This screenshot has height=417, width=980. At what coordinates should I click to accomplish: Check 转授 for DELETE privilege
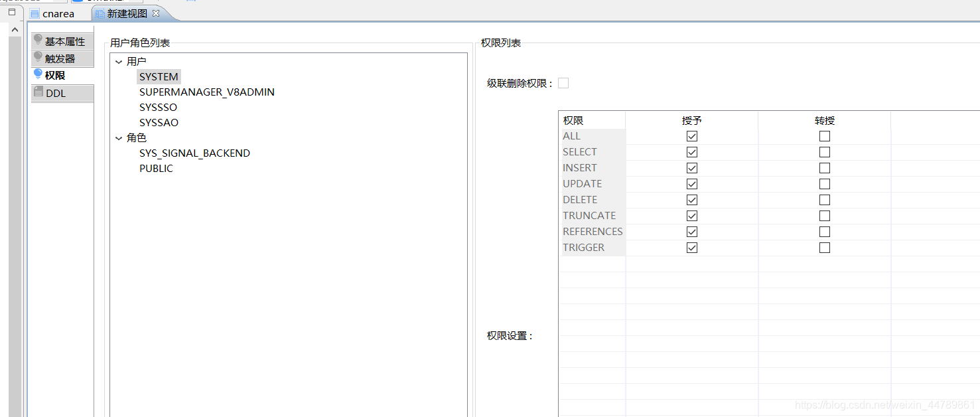tap(825, 200)
